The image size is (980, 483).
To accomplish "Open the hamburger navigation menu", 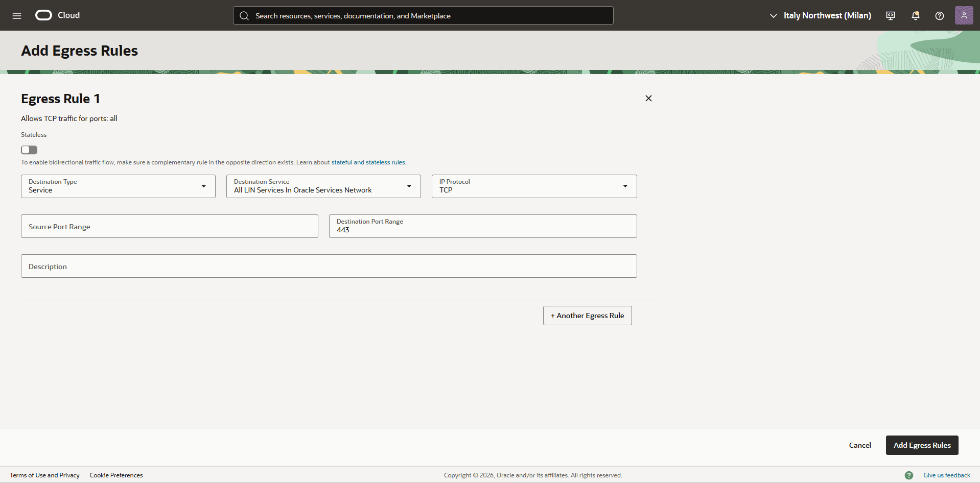I will (17, 15).
